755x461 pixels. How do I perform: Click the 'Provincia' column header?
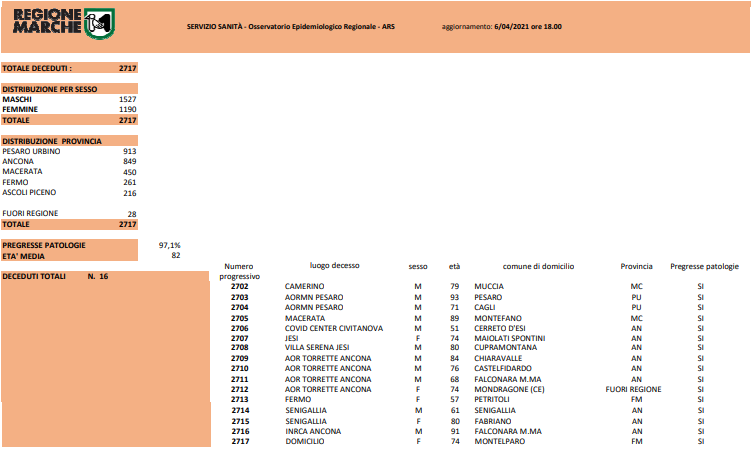[637, 266]
